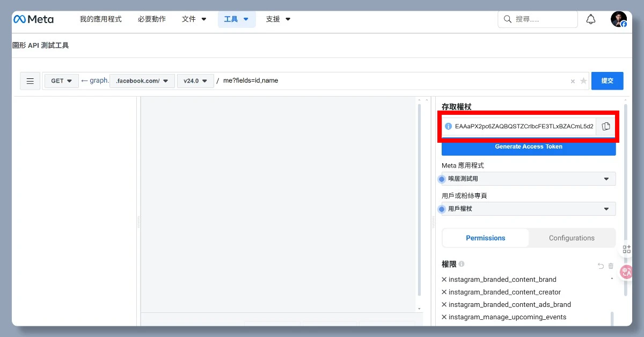Open the notifications bell

591,19
